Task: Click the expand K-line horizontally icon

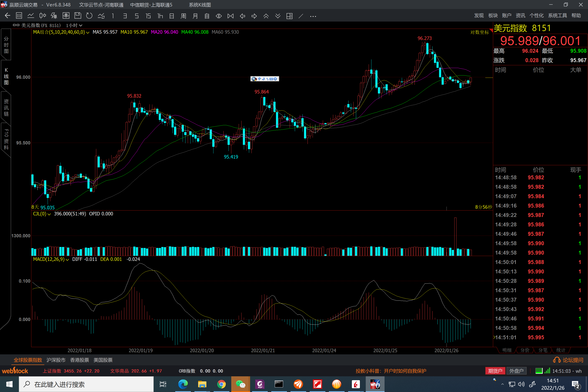Action: [x=219, y=16]
